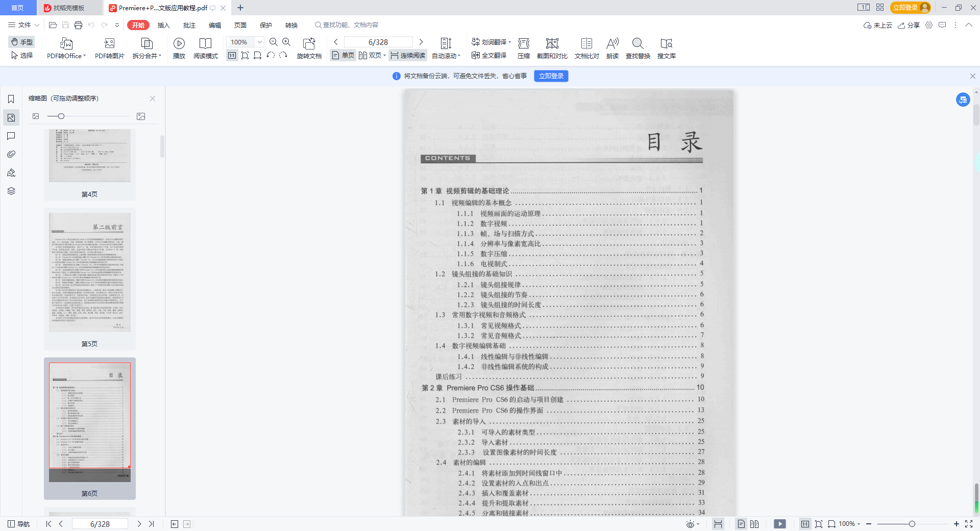Click the ribbon zoom-in magnifier
This screenshot has width=980, height=531.
click(286, 42)
